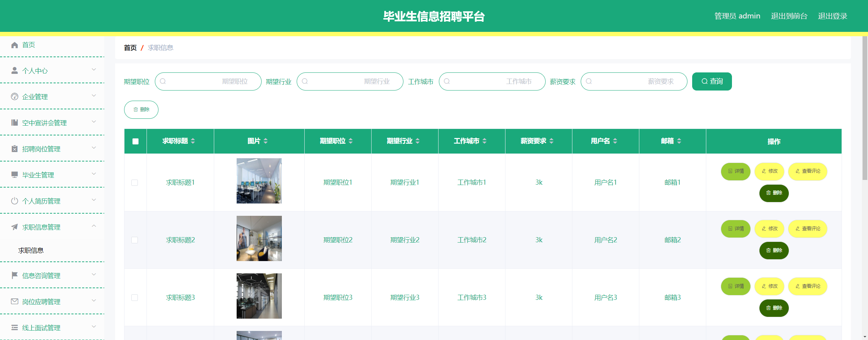
Task: Check the row checkbox for 求职标题1
Action: coord(135,183)
